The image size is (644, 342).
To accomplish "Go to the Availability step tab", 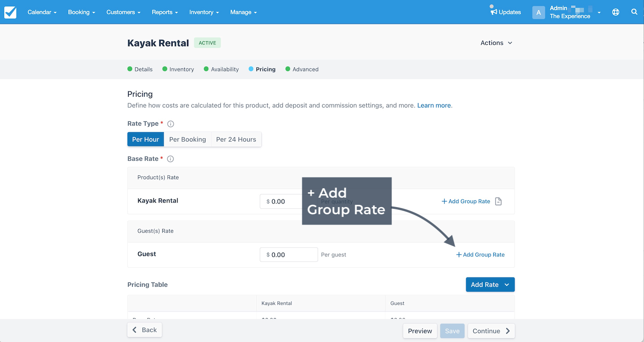I will coord(221,69).
